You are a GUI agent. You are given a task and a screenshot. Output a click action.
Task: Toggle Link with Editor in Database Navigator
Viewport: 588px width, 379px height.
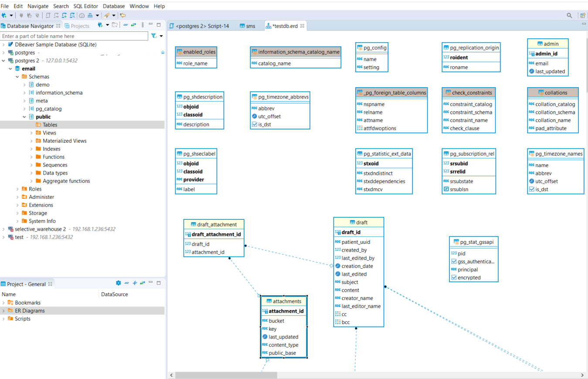[134, 25]
